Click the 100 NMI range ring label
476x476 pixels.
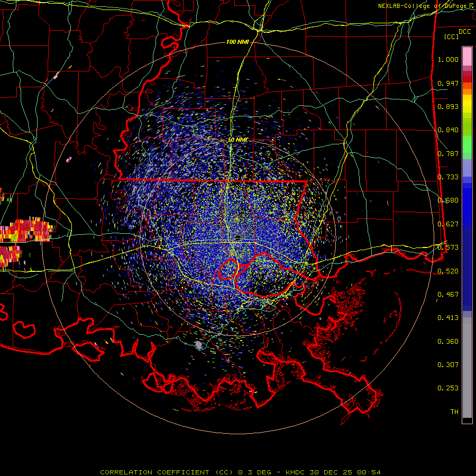[237, 42]
